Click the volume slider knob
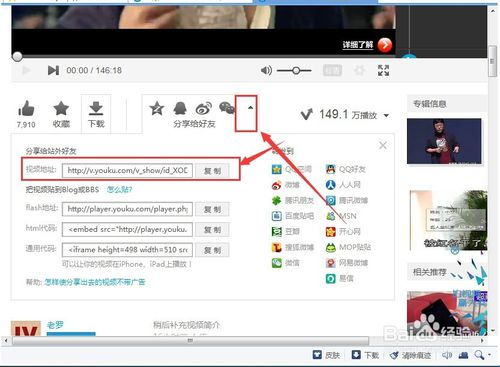 pos(296,70)
